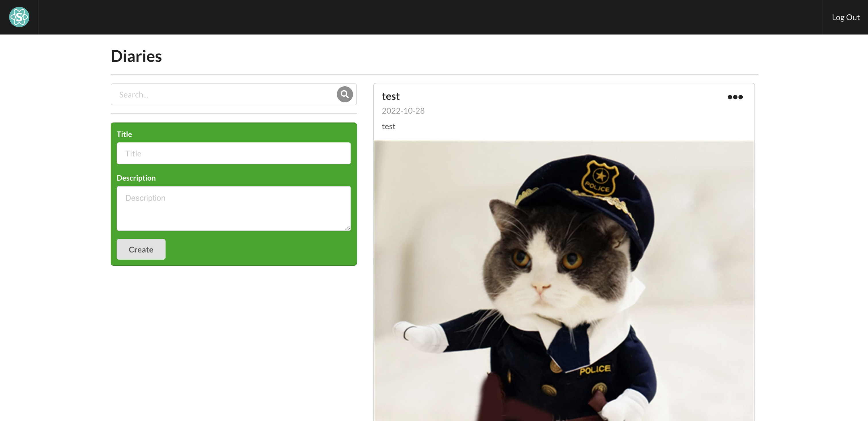Screen dimensions: 868x421
Task: Click the Diaries page heading
Action: [x=136, y=56]
